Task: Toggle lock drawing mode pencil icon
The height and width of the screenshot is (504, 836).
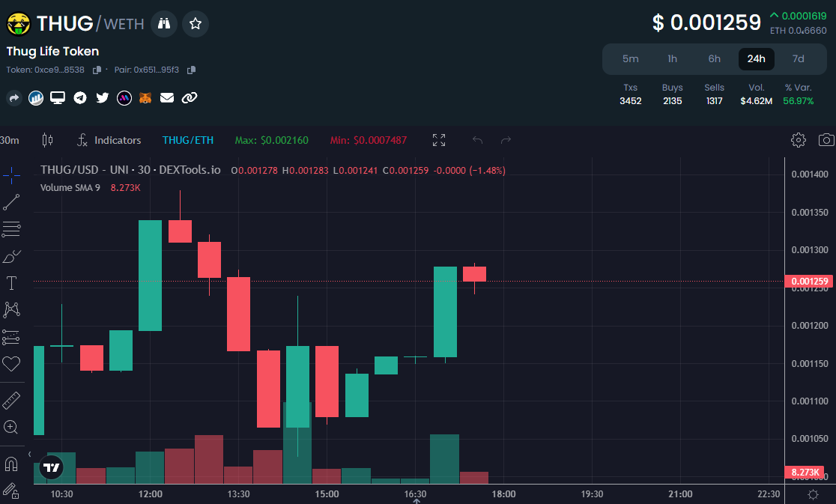Action: pyautogui.click(x=11, y=491)
